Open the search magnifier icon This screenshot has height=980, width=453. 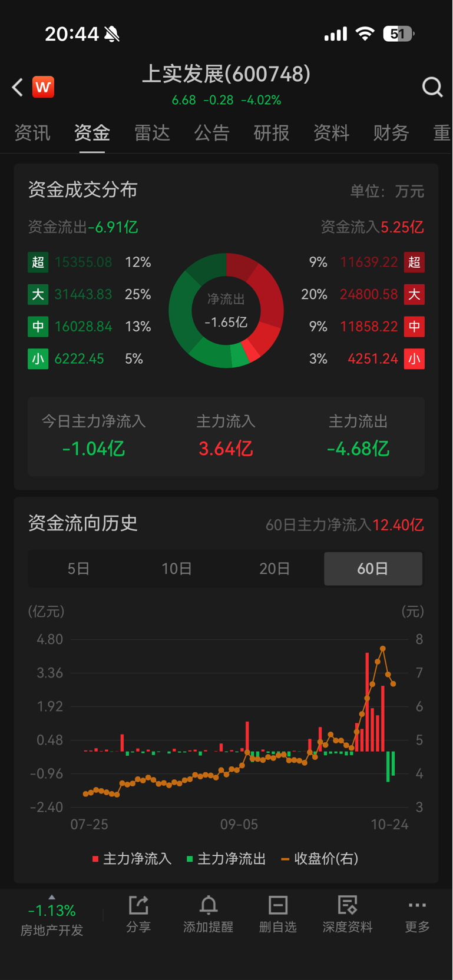tap(432, 87)
